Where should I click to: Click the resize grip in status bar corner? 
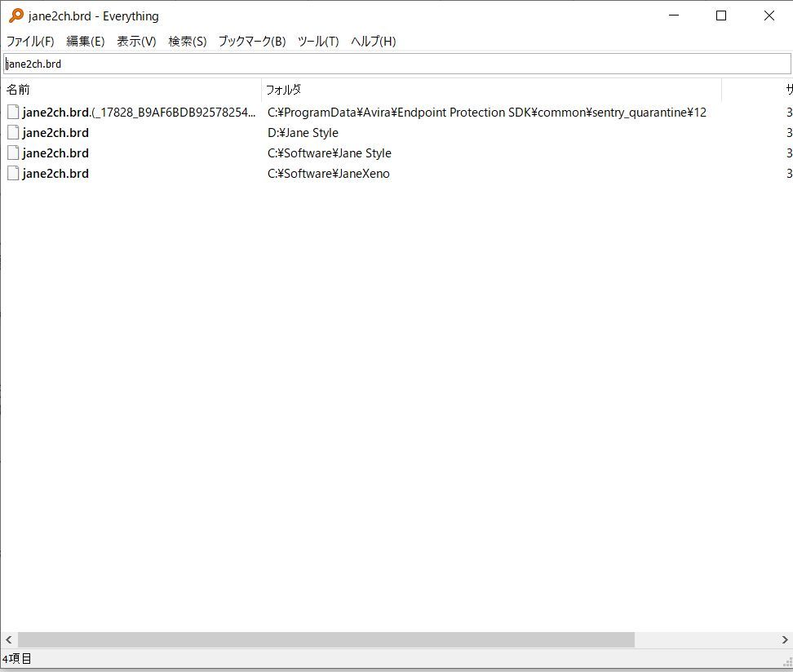[x=787, y=662]
